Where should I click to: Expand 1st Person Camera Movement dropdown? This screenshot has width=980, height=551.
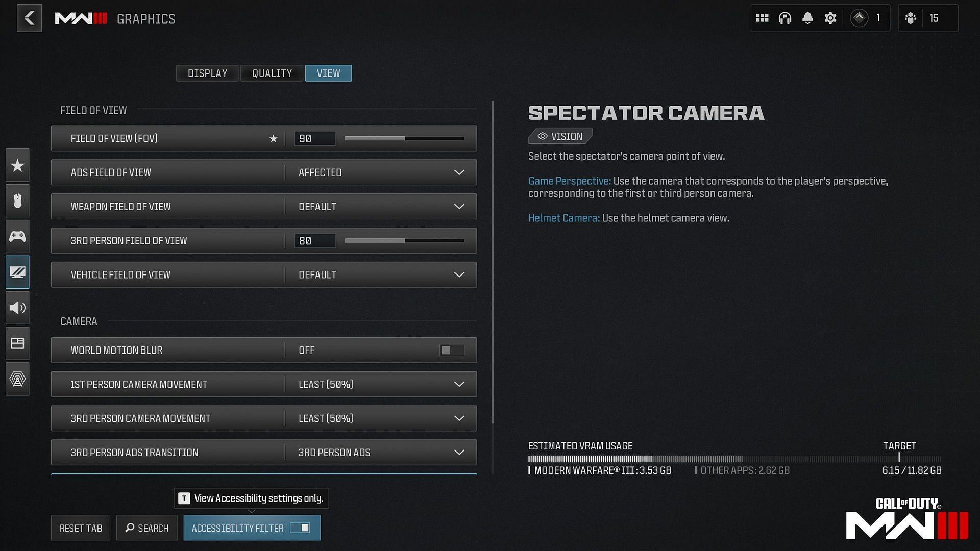click(458, 384)
